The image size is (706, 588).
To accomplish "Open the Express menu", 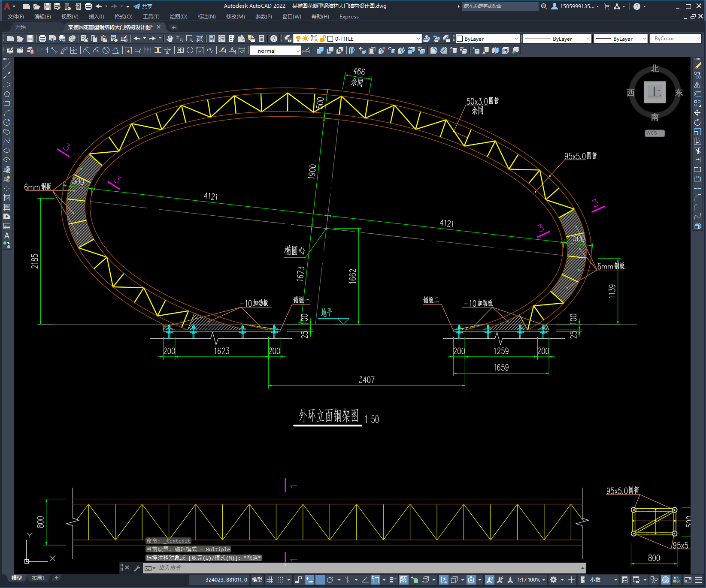I will click(349, 17).
